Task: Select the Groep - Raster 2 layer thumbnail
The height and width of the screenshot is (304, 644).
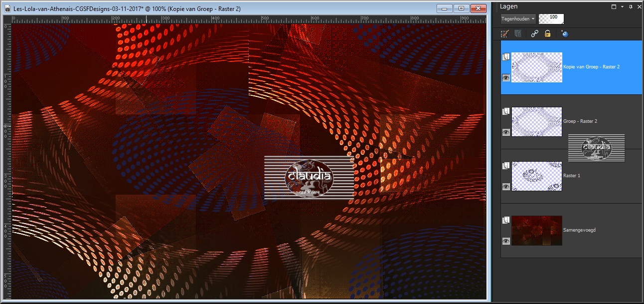Action: [537, 122]
